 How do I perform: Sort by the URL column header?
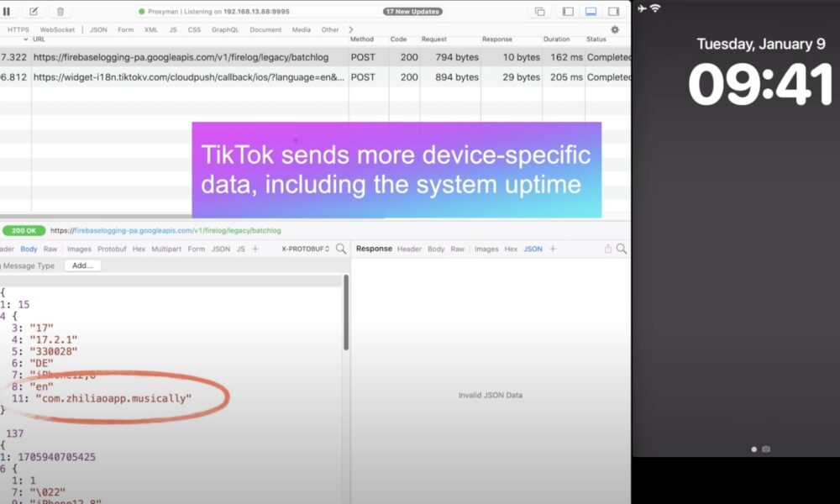(39, 39)
